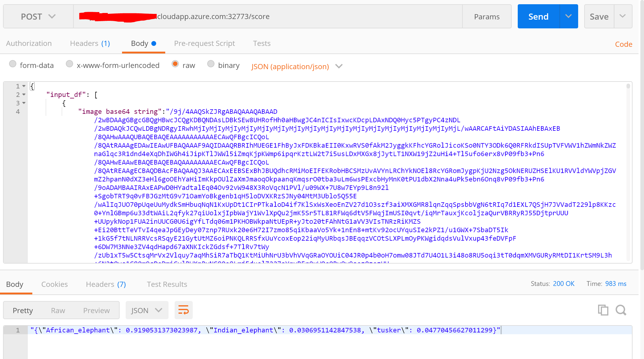Open the Send button dropdown arrow
The width and height of the screenshot is (644, 359).
[568, 16]
